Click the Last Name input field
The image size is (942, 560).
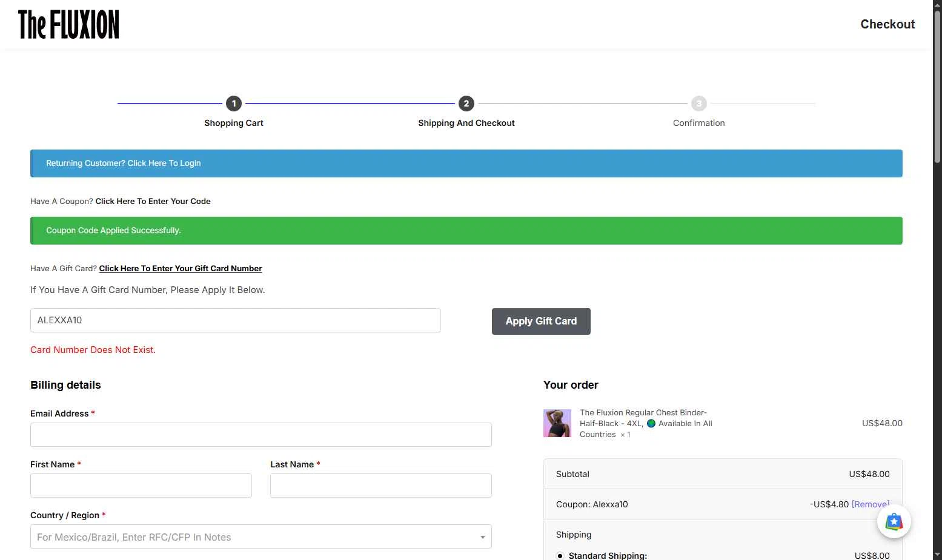coord(381,486)
